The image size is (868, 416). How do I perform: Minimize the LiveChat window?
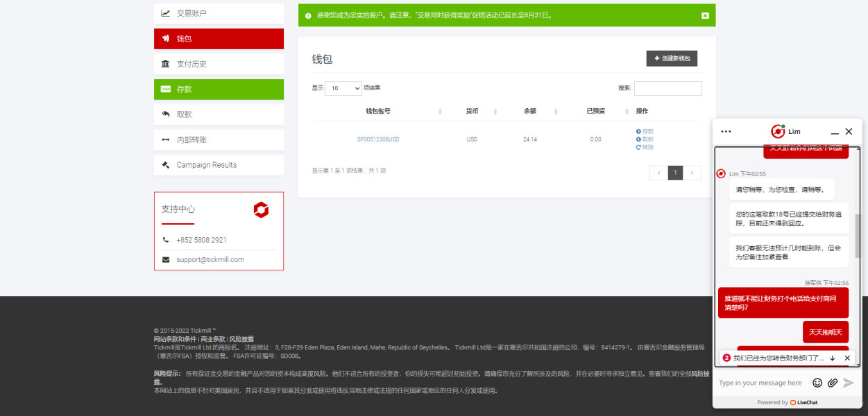point(835,132)
